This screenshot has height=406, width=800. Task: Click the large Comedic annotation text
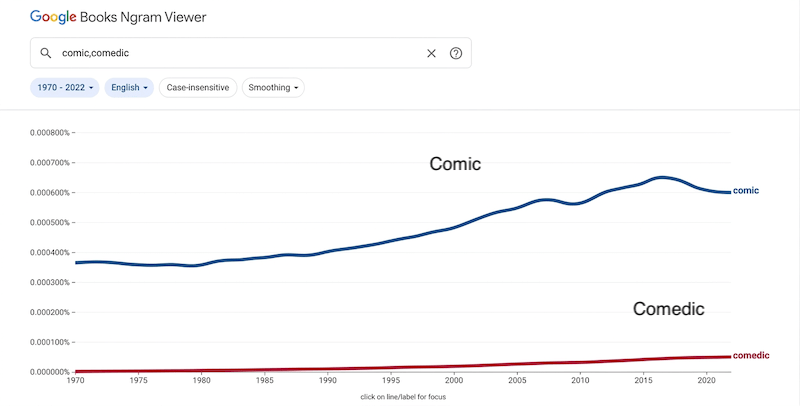pyautogui.click(x=668, y=309)
